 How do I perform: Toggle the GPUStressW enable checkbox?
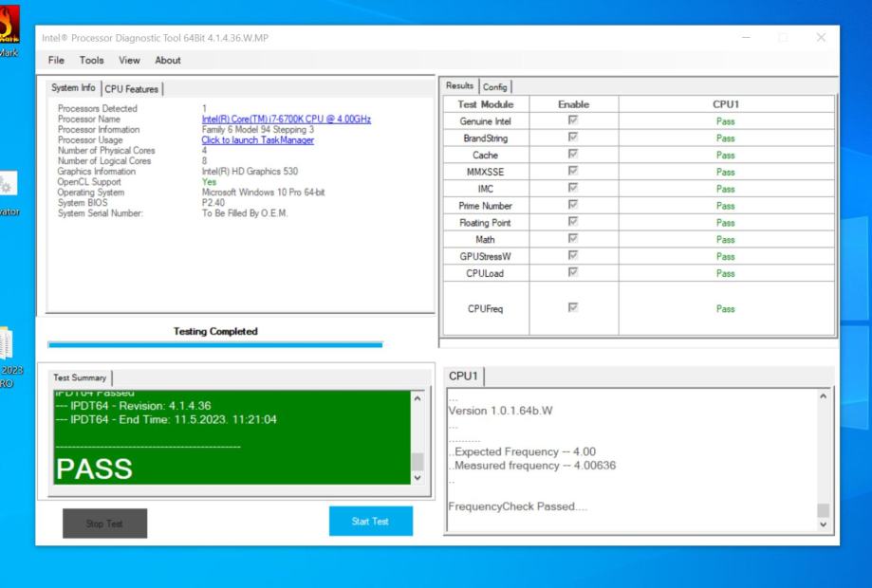573,255
